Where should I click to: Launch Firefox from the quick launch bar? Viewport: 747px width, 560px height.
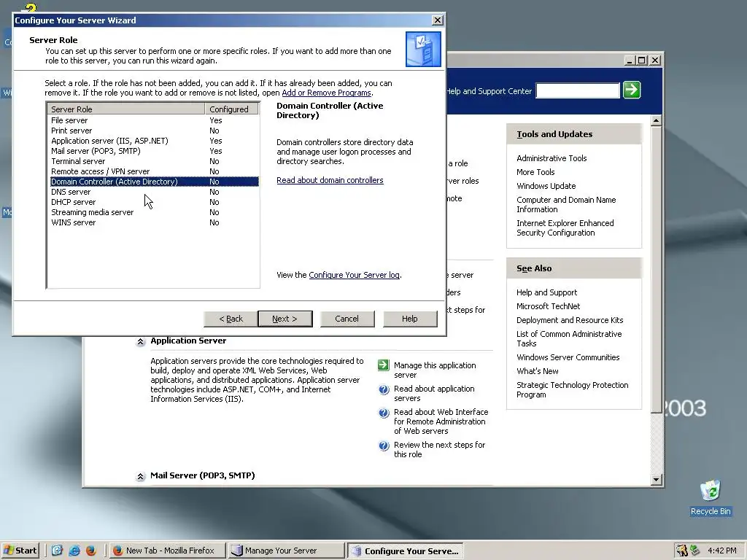pyautogui.click(x=91, y=551)
